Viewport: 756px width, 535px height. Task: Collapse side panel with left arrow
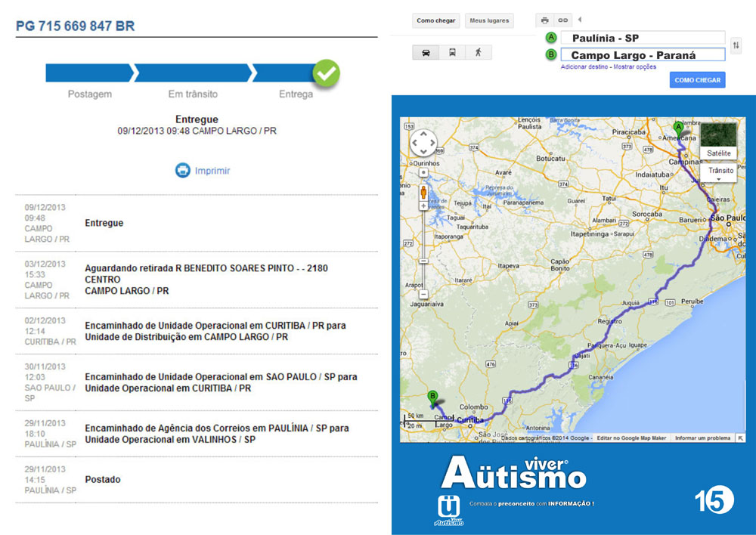[x=580, y=20]
